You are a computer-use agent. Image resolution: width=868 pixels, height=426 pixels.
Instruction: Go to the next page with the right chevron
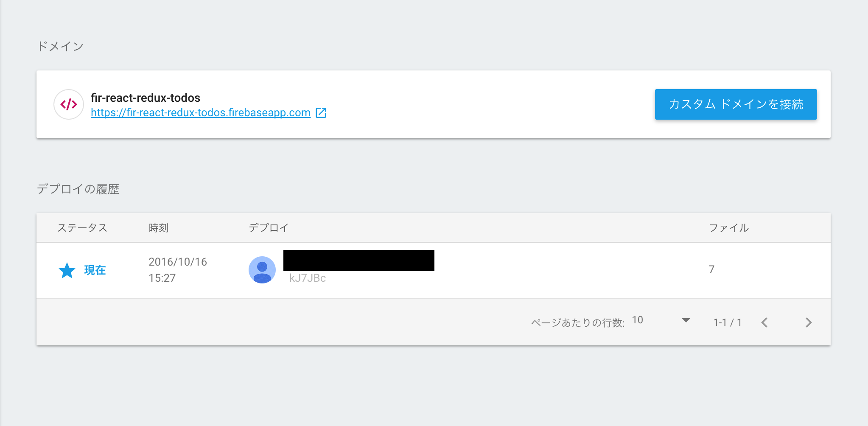point(808,322)
